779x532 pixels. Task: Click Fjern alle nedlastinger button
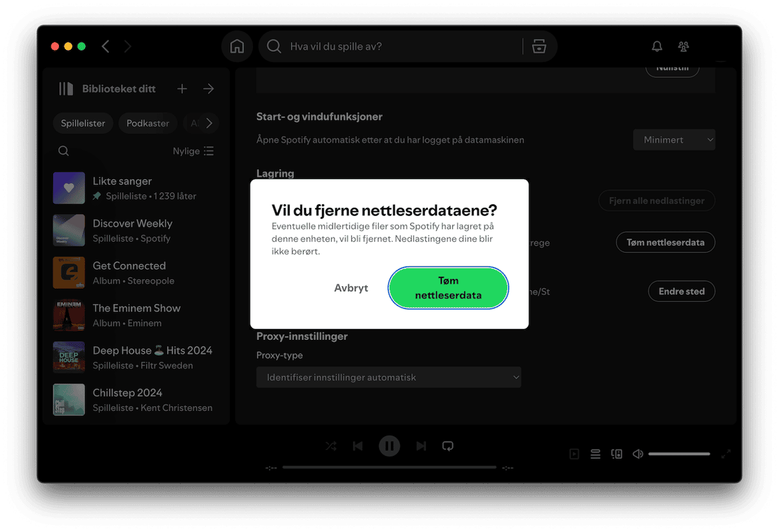click(x=657, y=200)
